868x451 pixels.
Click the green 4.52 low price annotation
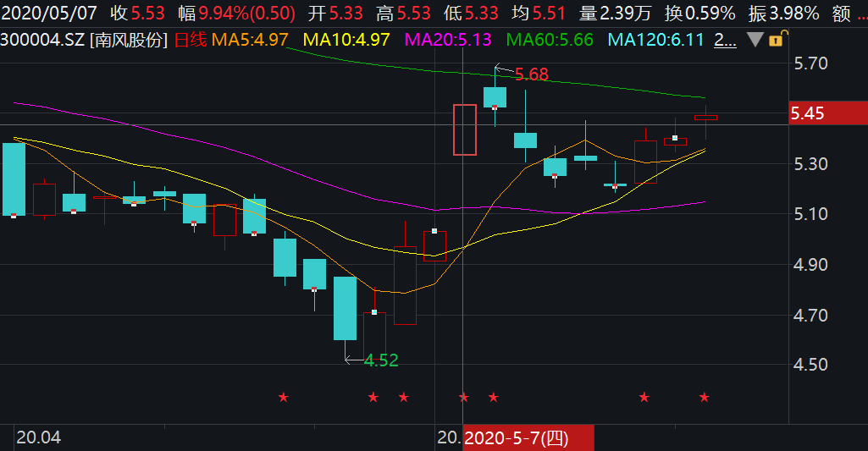[x=381, y=360]
